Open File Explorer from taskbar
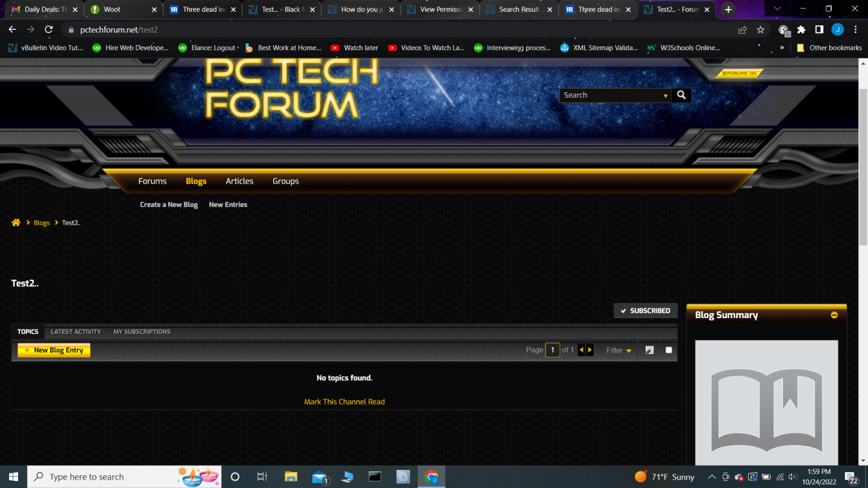The image size is (868, 488). pos(291,477)
